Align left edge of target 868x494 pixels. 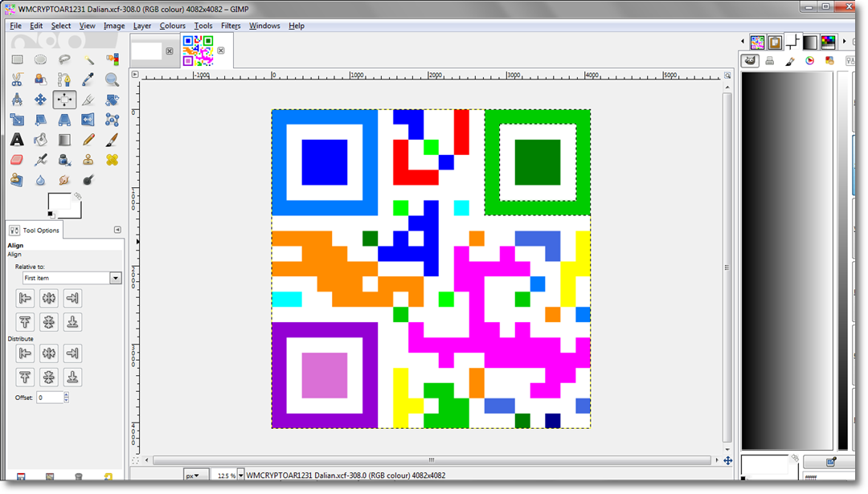point(25,298)
